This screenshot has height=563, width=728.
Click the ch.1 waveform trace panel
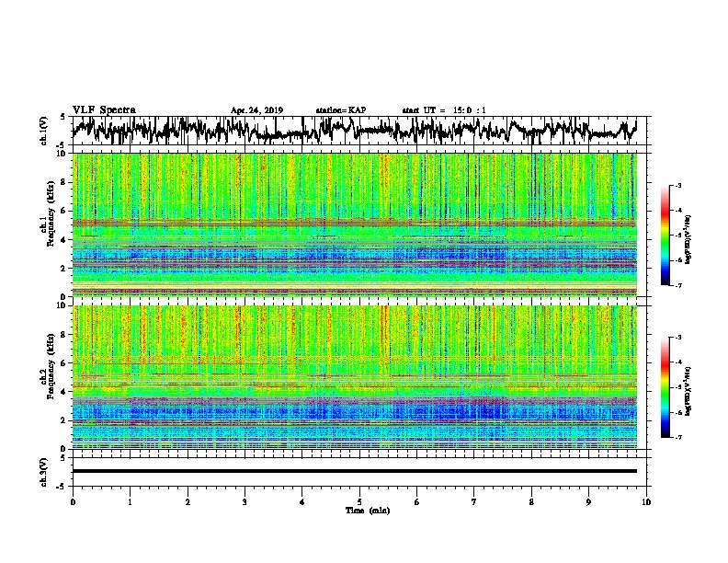click(359, 131)
